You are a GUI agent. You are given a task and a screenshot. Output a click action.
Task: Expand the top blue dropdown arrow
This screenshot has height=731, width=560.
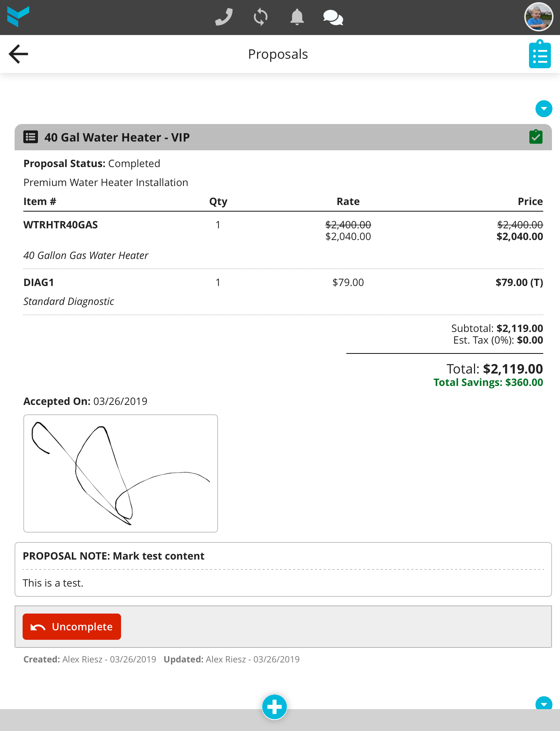click(544, 109)
